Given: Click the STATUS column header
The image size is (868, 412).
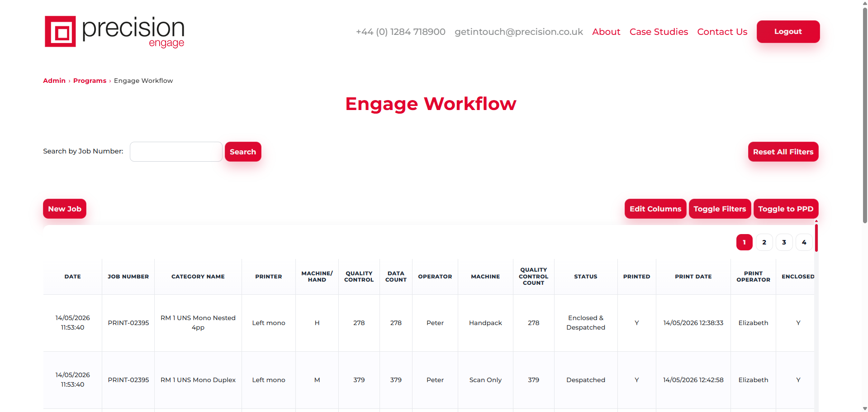Looking at the screenshot, I should click(x=585, y=277).
